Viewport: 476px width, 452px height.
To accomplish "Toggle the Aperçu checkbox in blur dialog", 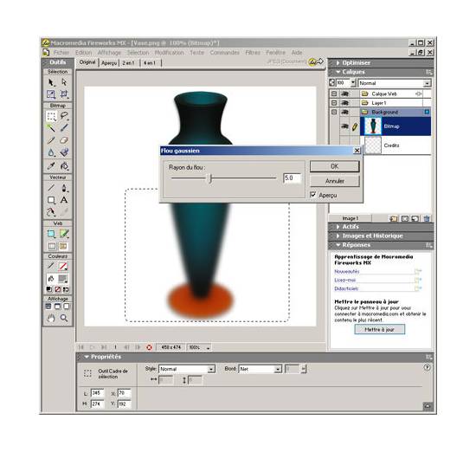I will coord(313,195).
